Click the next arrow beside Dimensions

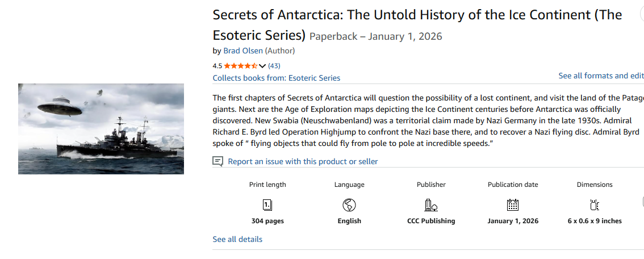(x=642, y=202)
